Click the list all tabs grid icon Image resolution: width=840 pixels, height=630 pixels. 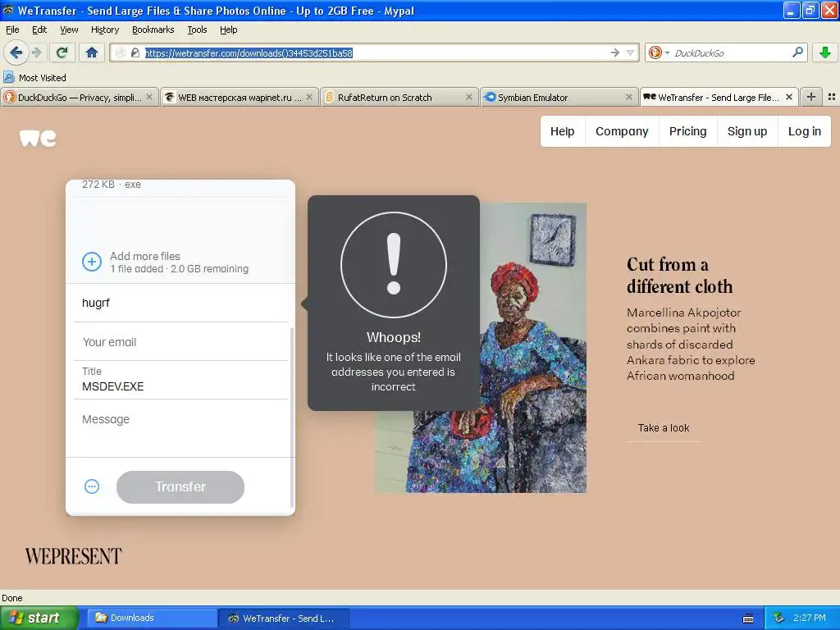[x=832, y=97]
